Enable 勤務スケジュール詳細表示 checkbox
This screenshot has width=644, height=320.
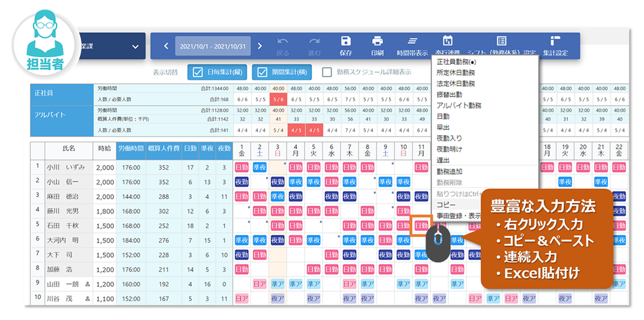tap(326, 72)
